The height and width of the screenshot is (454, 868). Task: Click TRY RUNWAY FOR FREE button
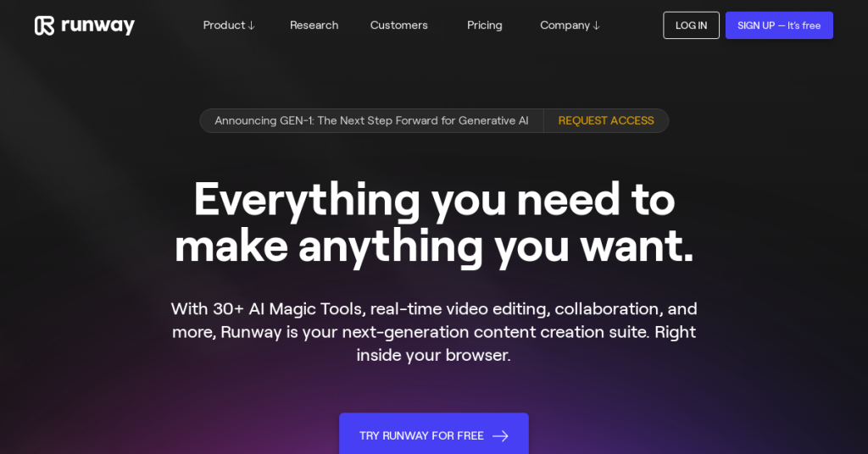434,434
